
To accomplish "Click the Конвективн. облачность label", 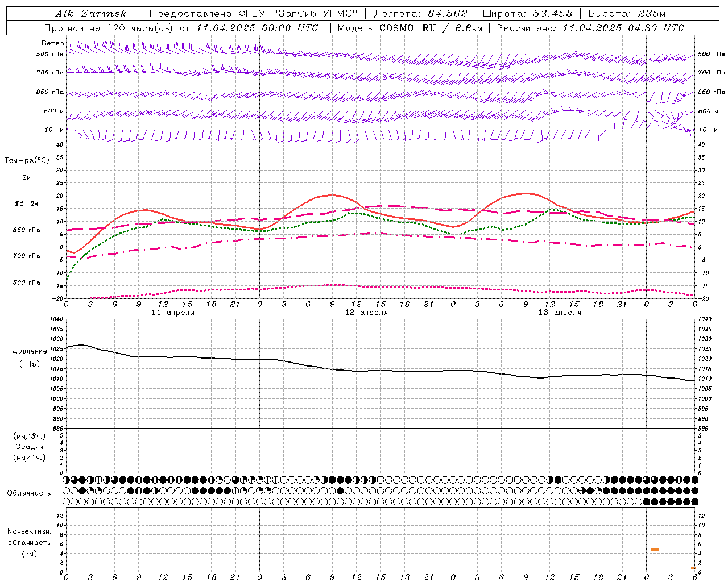I will pos(29,537).
